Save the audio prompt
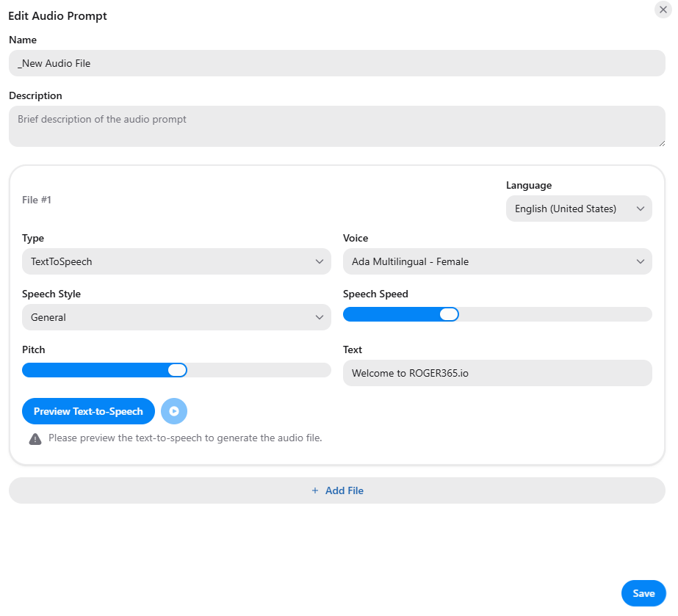678x616 pixels. (643, 593)
